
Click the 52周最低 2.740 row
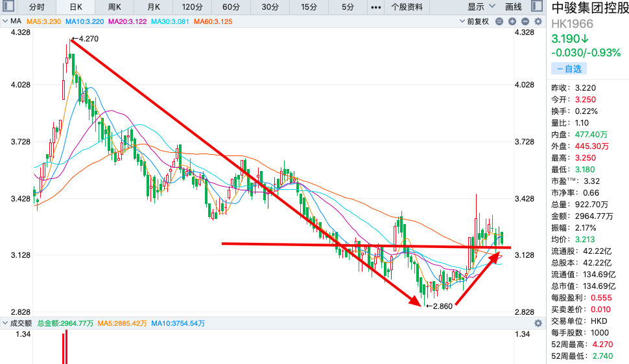point(582,356)
